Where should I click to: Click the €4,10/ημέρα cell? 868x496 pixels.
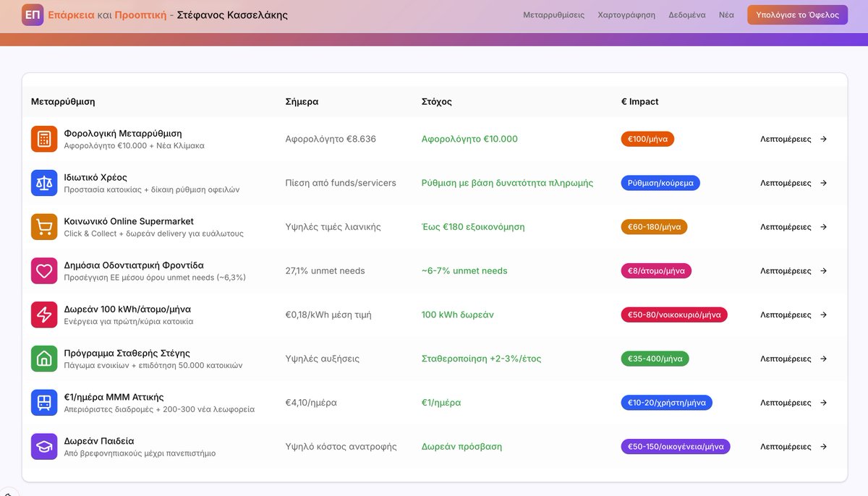(x=311, y=403)
